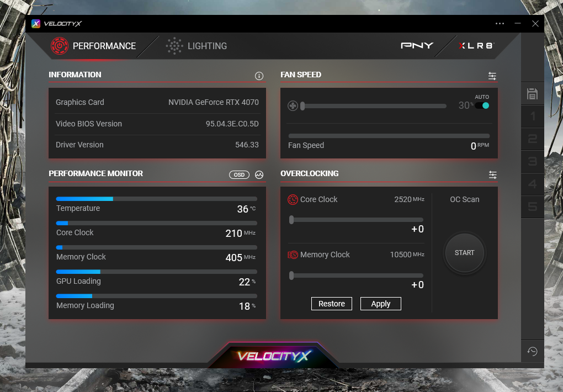Toggle the OSD overlay button
The image size is (563, 392).
(x=239, y=174)
